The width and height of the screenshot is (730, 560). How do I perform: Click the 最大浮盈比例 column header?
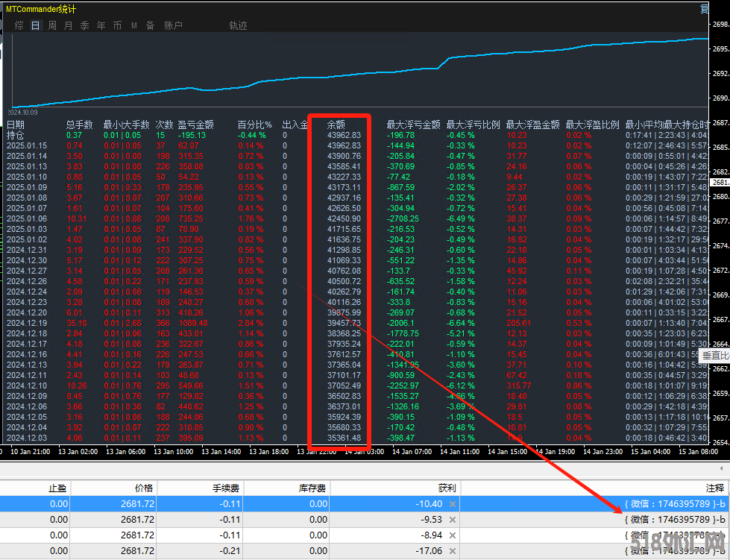coord(592,125)
